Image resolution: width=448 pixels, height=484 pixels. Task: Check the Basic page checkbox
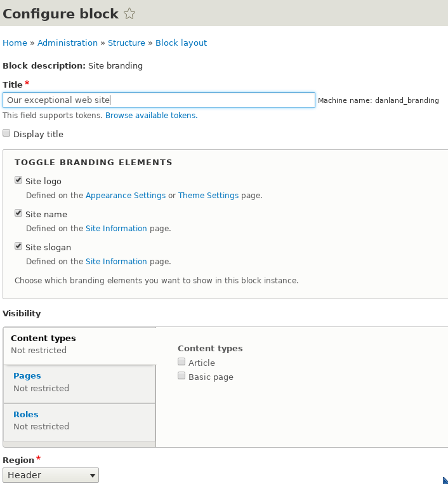[181, 375]
